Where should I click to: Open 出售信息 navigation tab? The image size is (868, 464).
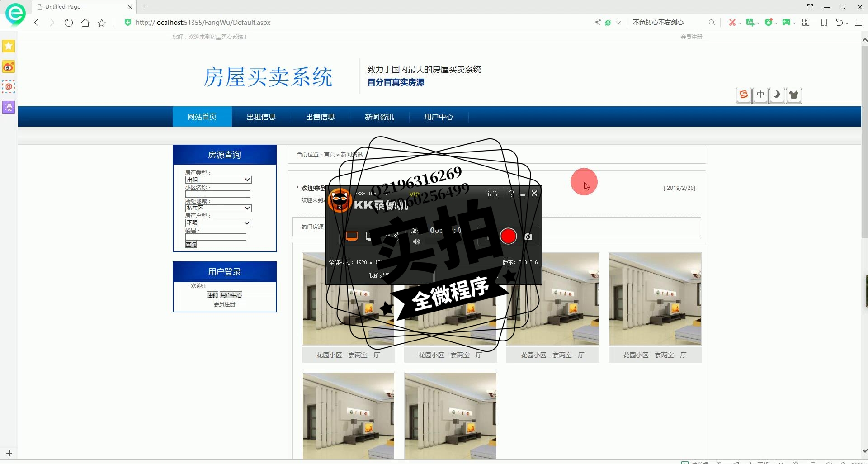click(x=321, y=117)
